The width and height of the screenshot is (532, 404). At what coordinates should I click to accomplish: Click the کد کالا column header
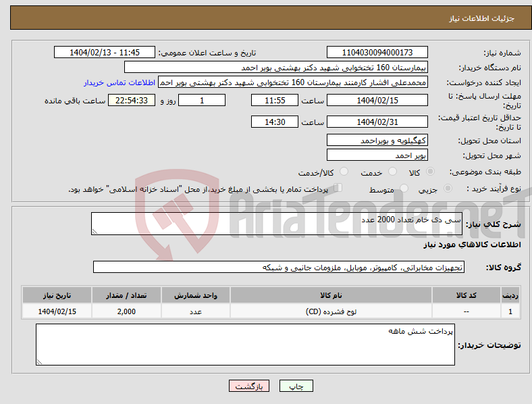pos(467,295)
